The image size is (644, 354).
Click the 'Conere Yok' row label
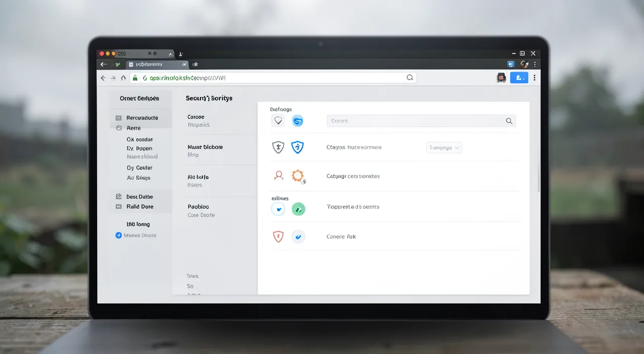coord(341,236)
